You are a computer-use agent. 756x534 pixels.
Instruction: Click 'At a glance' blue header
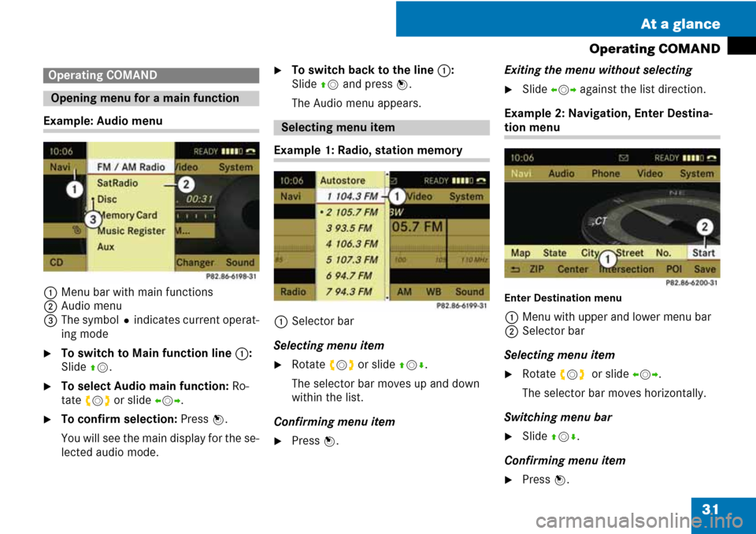point(576,19)
